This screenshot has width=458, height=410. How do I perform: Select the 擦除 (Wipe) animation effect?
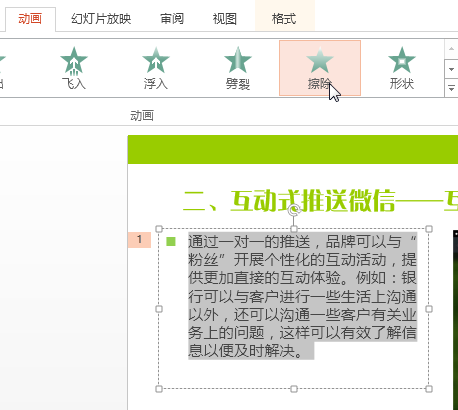tap(320, 68)
